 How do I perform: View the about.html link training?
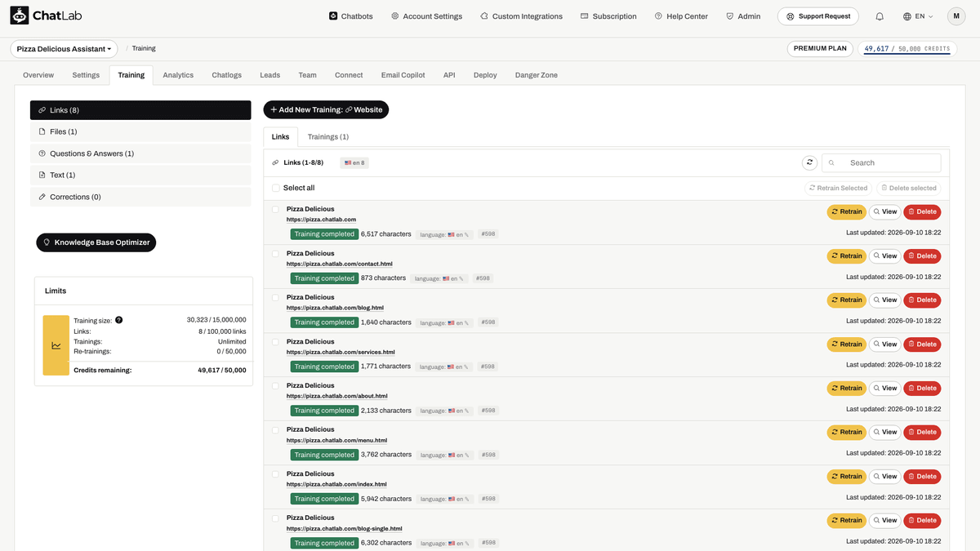click(884, 389)
